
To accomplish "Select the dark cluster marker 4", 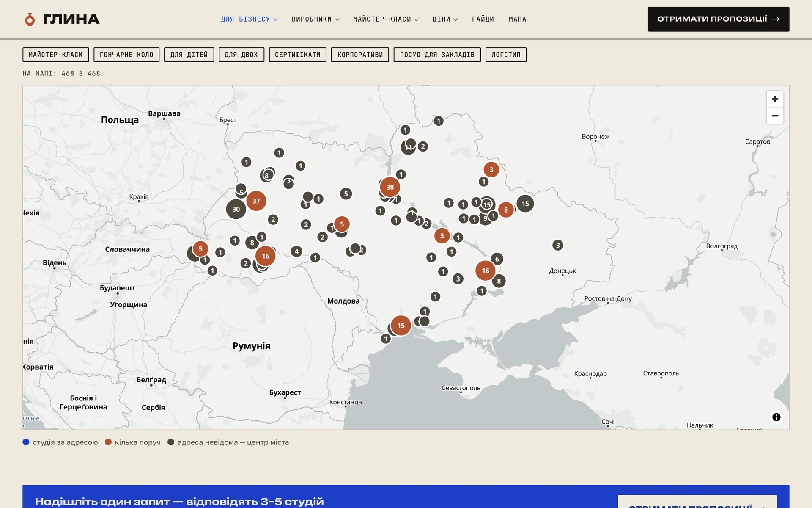I will click(296, 251).
